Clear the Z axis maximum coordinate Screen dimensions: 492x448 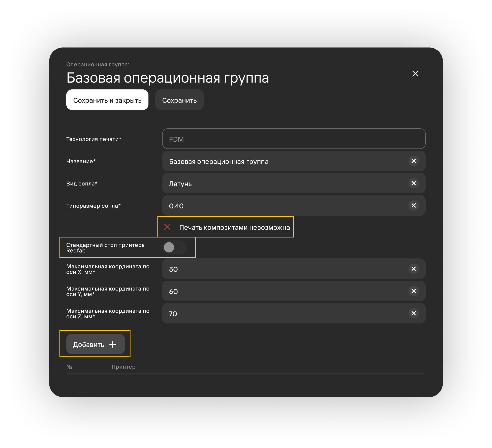(413, 313)
